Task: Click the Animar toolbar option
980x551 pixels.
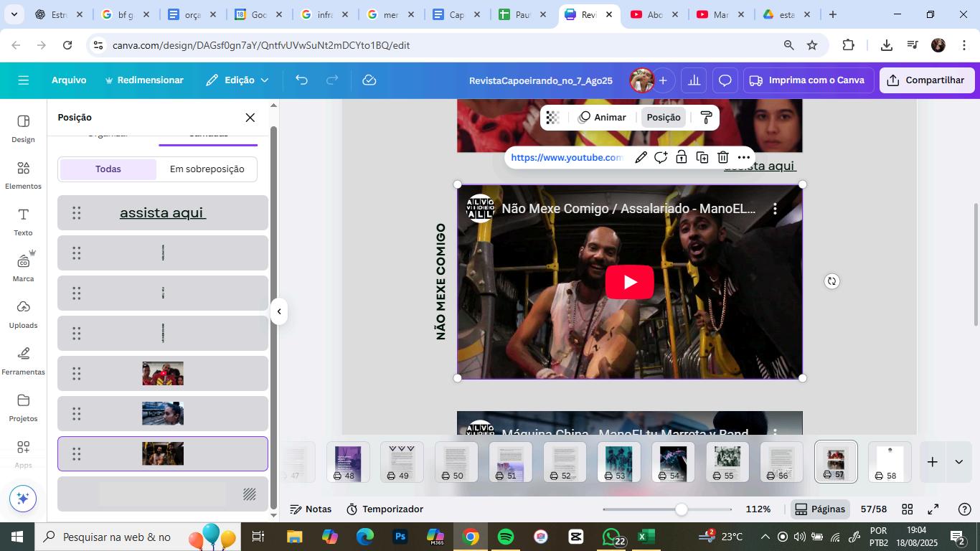Action: [603, 118]
